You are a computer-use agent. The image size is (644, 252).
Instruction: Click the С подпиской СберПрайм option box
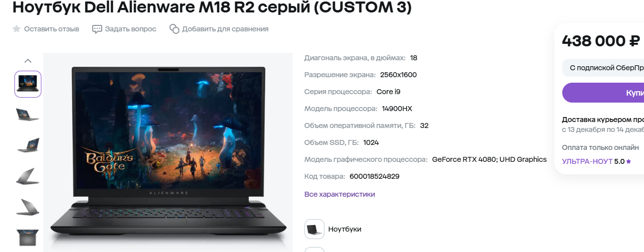[x=603, y=68]
